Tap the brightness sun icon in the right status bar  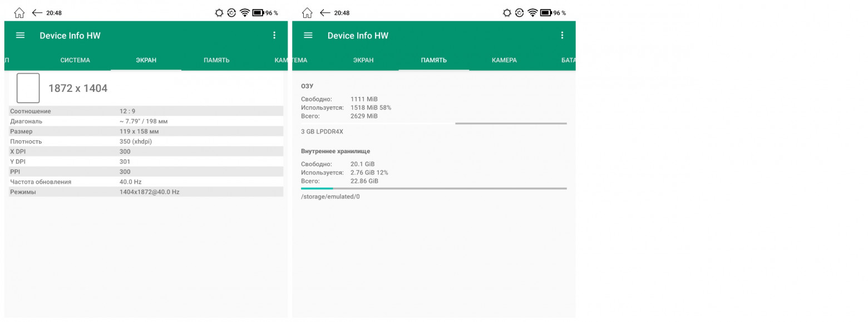point(507,13)
